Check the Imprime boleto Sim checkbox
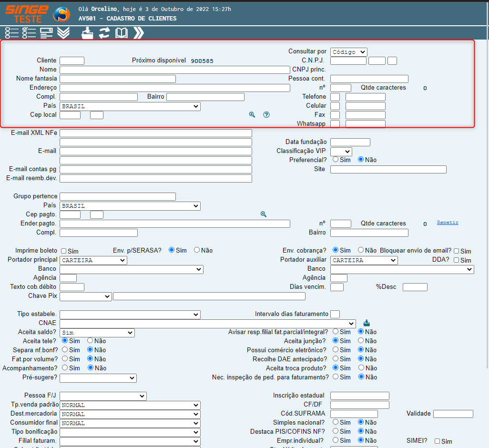Image resolution: width=489 pixels, height=448 pixels. point(63,251)
